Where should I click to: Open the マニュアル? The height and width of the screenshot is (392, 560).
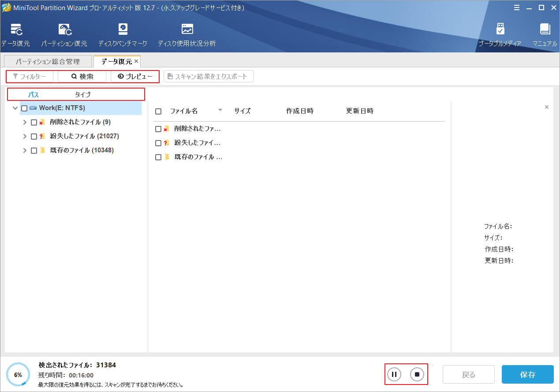(x=545, y=33)
